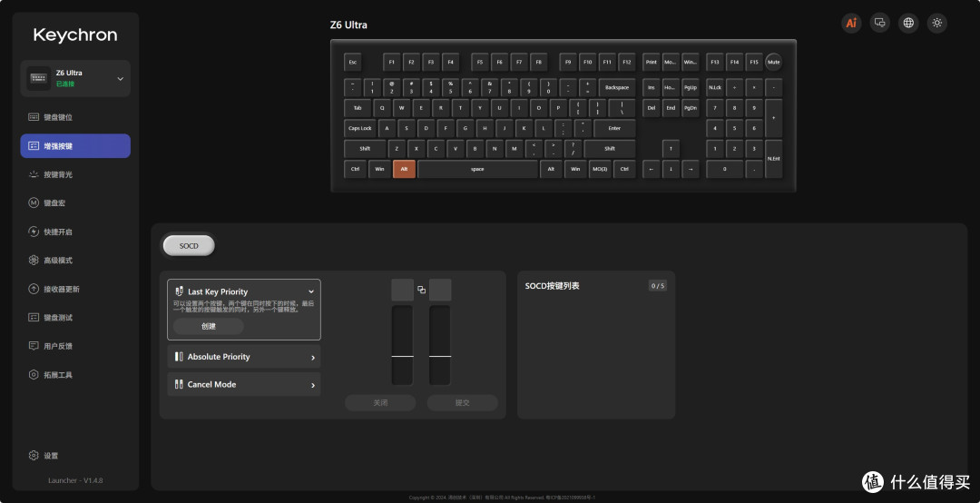Click the Cancel Mode icon
980x503 pixels.
[x=179, y=384]
